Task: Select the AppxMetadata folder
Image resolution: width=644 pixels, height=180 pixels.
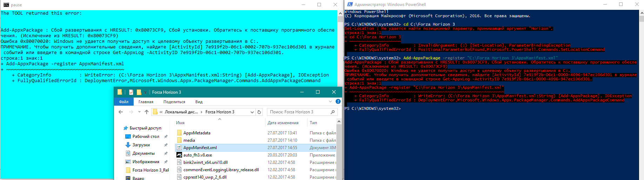Action: [197, 133]
